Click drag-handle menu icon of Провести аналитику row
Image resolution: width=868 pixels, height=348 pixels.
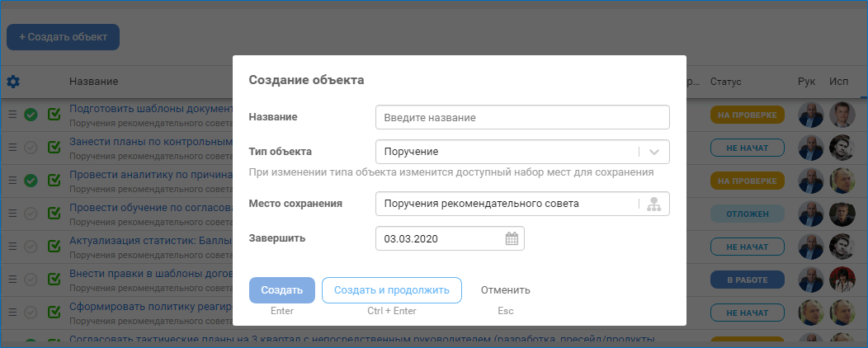coord(12,181)
